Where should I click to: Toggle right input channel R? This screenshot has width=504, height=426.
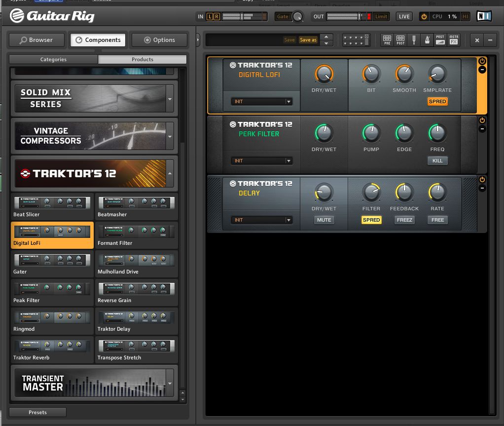click(x=217, y=16)
